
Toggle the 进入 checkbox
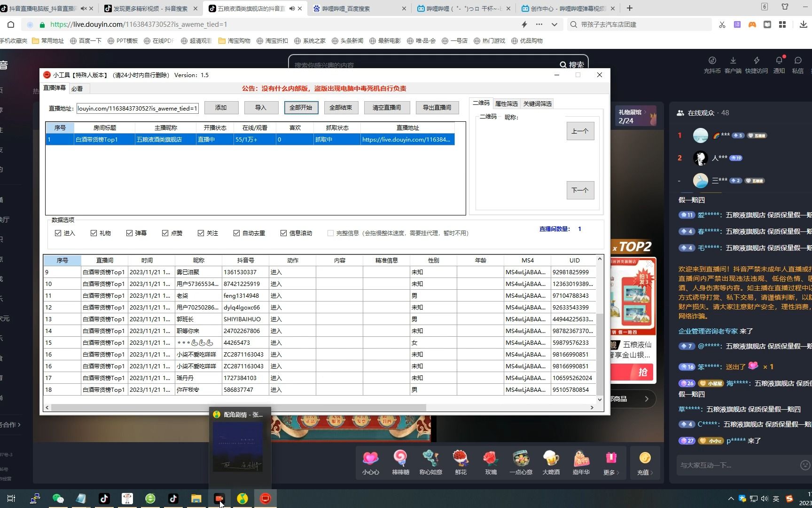point(58,233)
